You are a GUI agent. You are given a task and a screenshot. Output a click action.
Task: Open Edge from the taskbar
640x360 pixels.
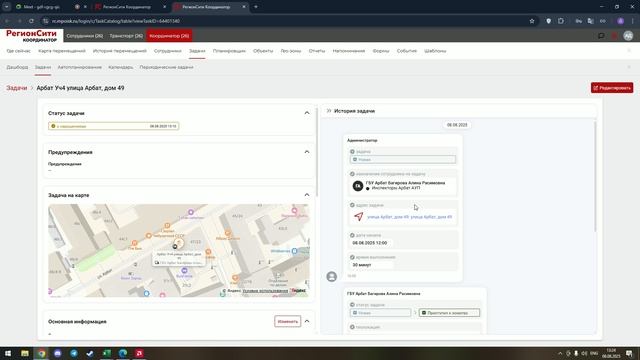coord(123,353)
